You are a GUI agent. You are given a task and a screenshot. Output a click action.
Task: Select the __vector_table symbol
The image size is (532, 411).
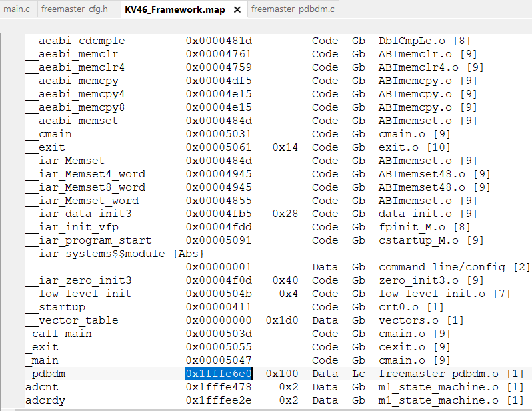point(72,320)
